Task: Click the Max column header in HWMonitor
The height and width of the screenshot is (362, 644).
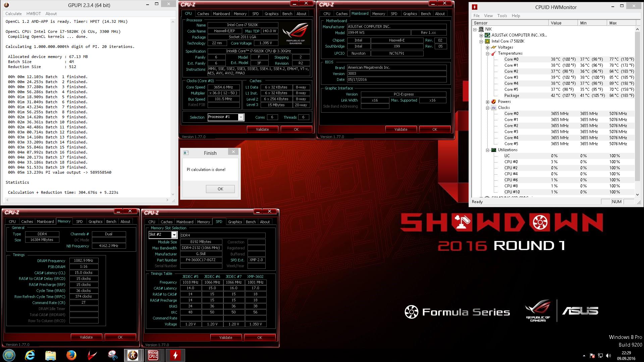Action: [621, 23]
